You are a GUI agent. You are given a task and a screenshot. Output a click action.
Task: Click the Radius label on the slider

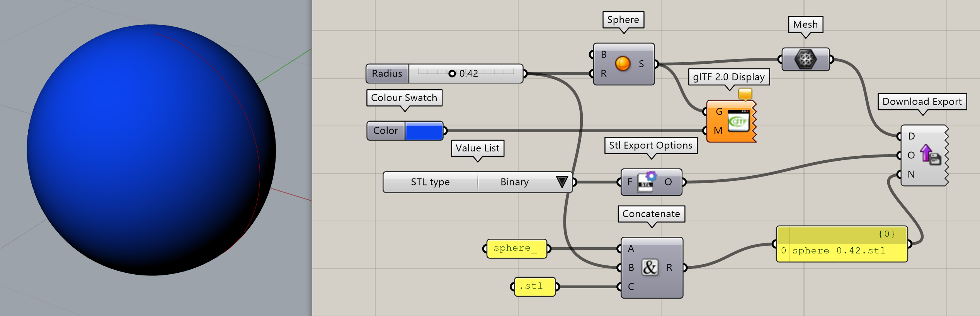click(x=387, y=73)
